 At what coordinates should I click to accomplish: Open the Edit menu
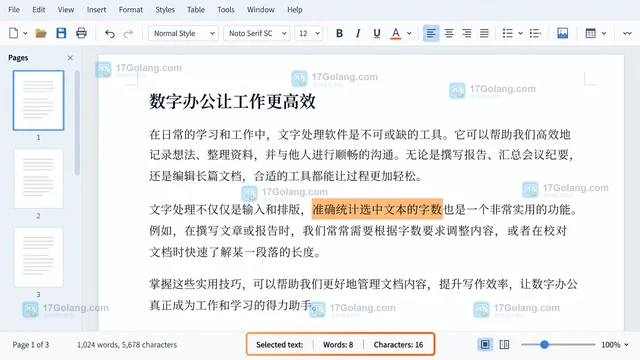[39, 9]
